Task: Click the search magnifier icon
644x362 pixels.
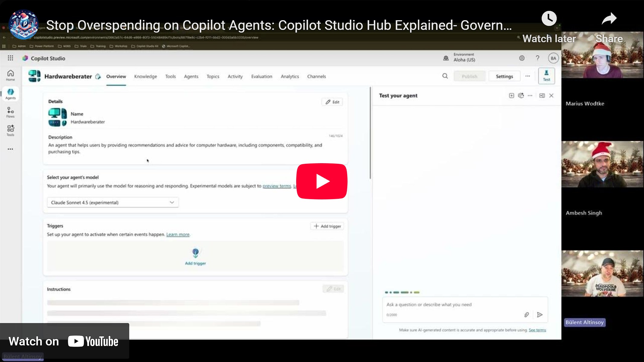Action: pos(445,76)
